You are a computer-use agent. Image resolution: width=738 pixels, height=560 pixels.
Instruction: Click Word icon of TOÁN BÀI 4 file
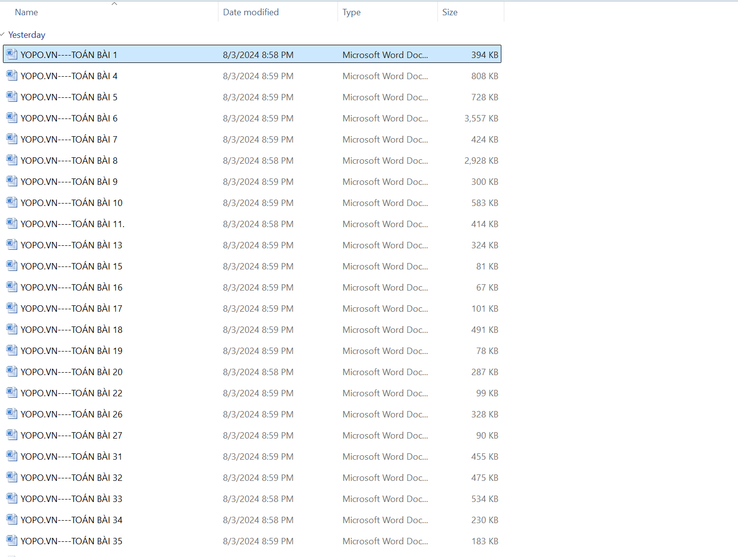coord(12,75)
